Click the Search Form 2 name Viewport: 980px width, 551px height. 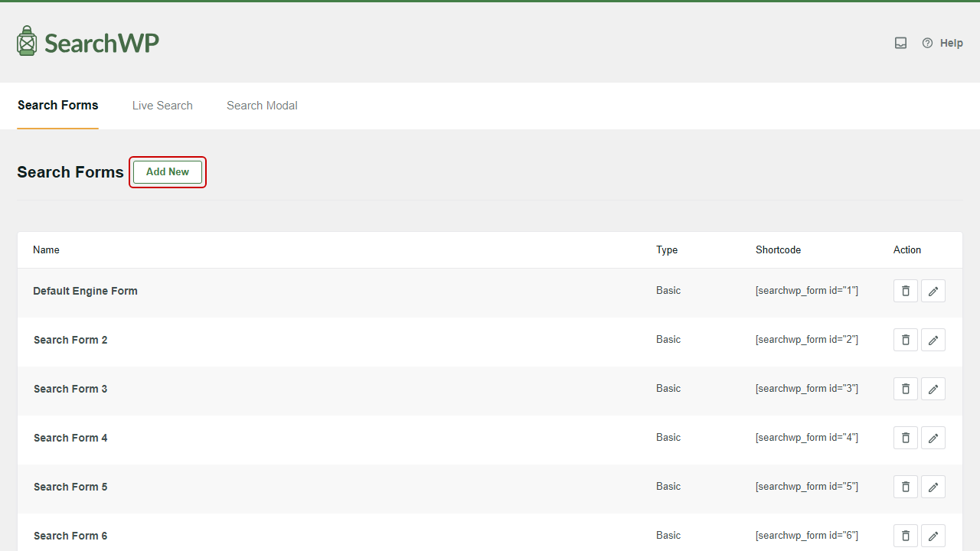click(x=70, y=340)
